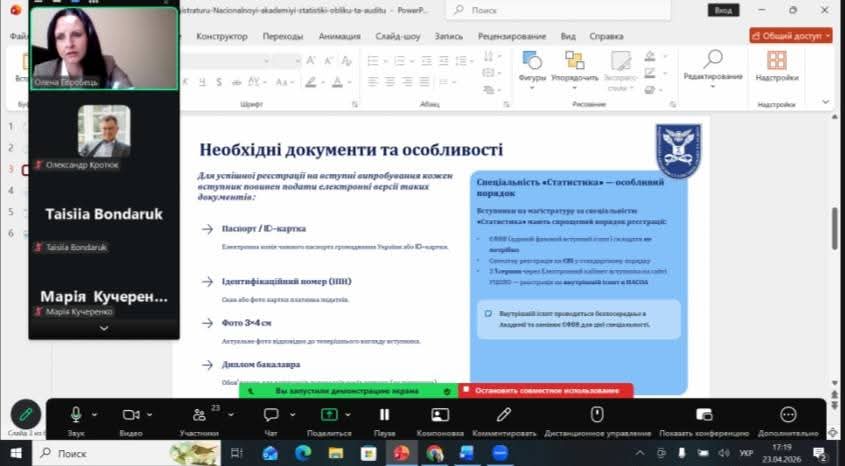Open the Add-ins button in the ribbon
The height and width of the screenshot is (466, 845).
[776, 63]
